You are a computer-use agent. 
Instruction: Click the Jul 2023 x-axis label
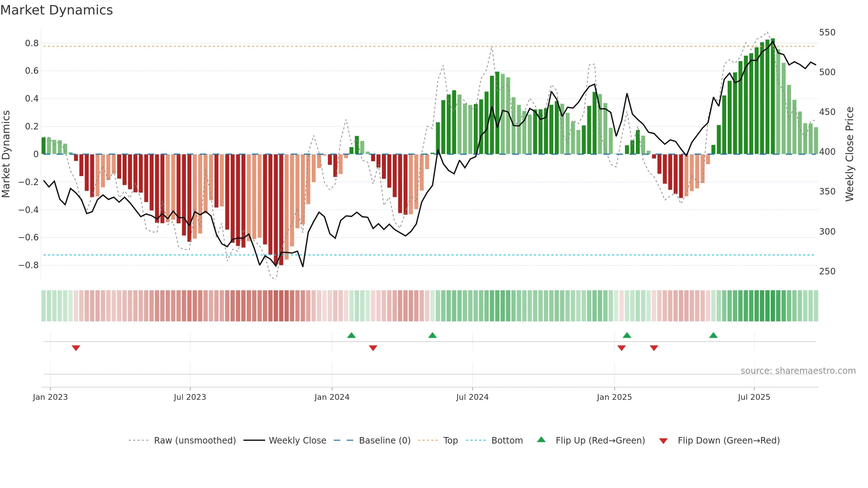pyautogui.click(x=190, y=397)
